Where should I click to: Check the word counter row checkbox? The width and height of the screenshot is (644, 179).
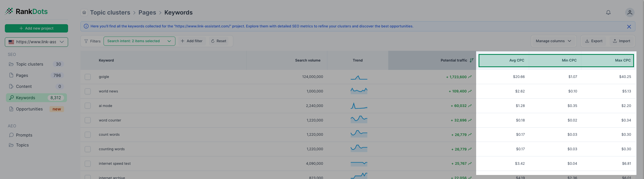tap(88, 120)
